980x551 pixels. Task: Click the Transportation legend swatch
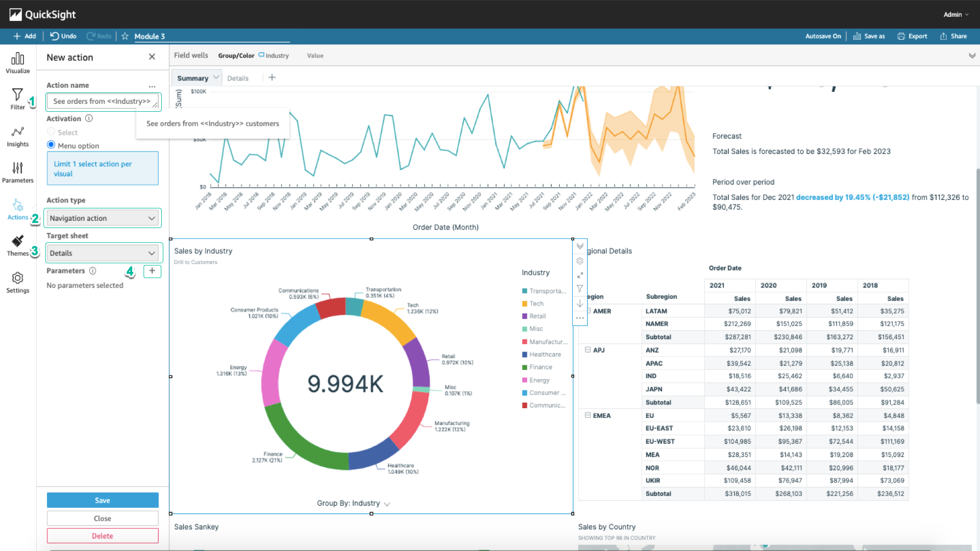click(524, 291)
